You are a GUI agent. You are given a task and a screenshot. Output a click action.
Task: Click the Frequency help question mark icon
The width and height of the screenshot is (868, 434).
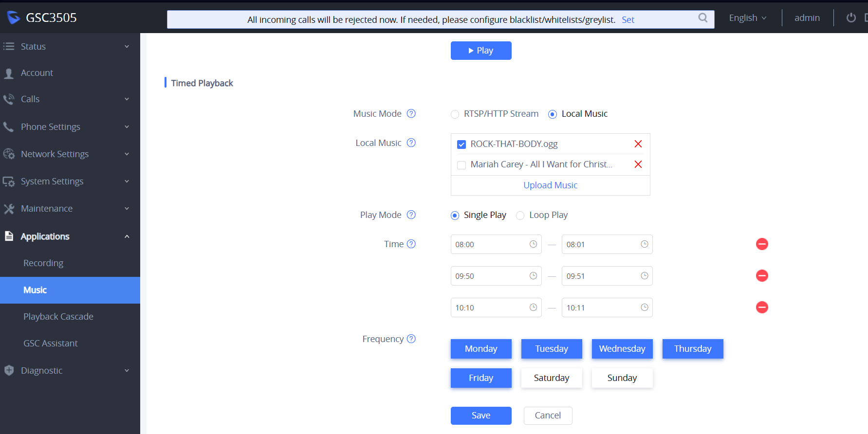[x=411, y=339]
